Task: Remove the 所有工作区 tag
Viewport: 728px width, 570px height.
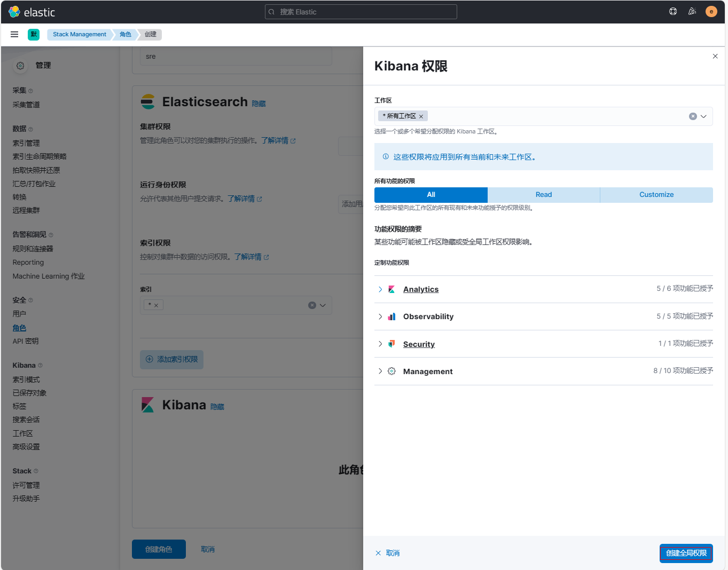Action: tap(421, 116)
